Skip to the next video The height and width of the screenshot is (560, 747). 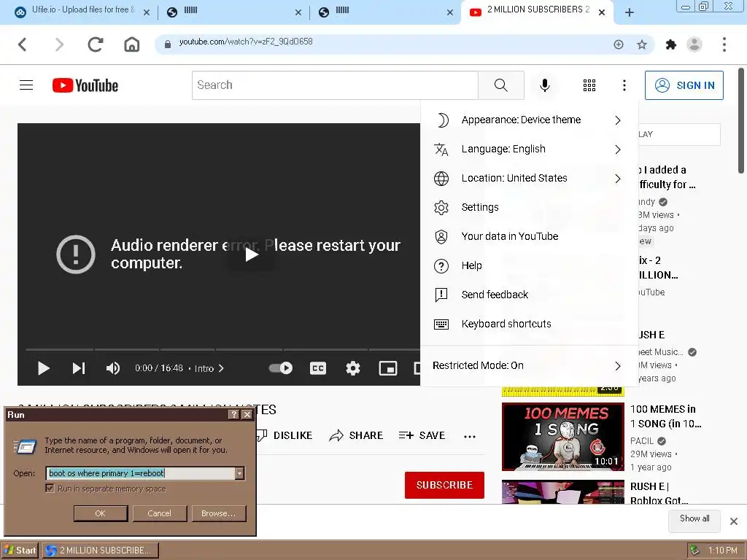click(x=79, y=368)
